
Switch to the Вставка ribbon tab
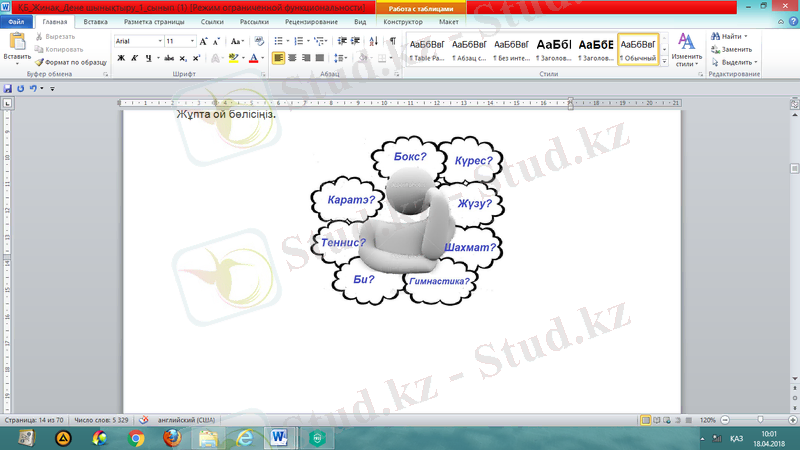pyautogui.click(x=96, y=20)
